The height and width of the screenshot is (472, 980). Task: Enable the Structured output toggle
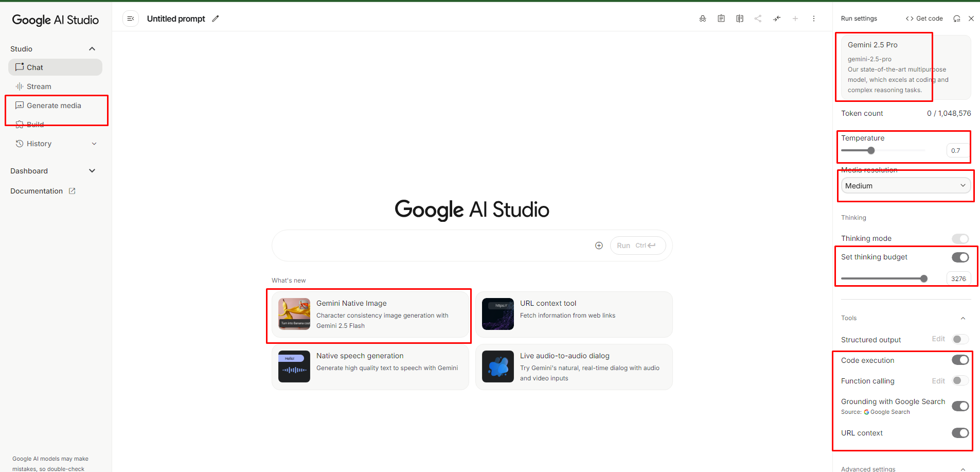pyautogui.click(x=960, y=339)
